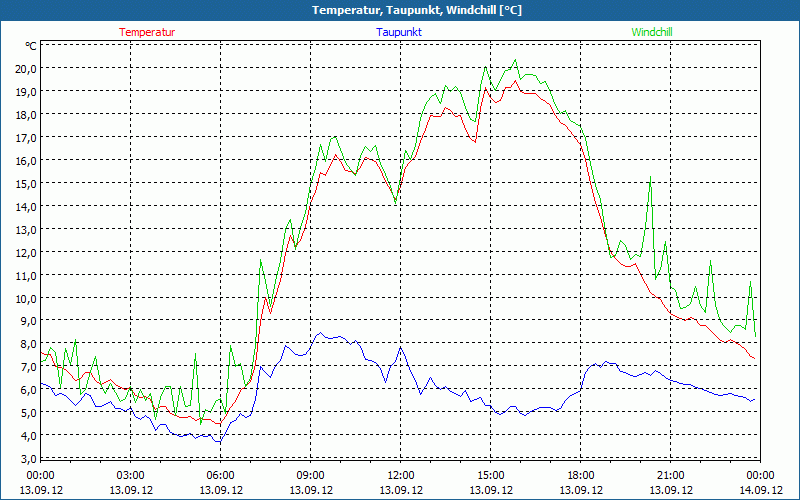Click the 12:00 time axis label
This screenshot has height=500, width=800.
[x=401, y=476]
